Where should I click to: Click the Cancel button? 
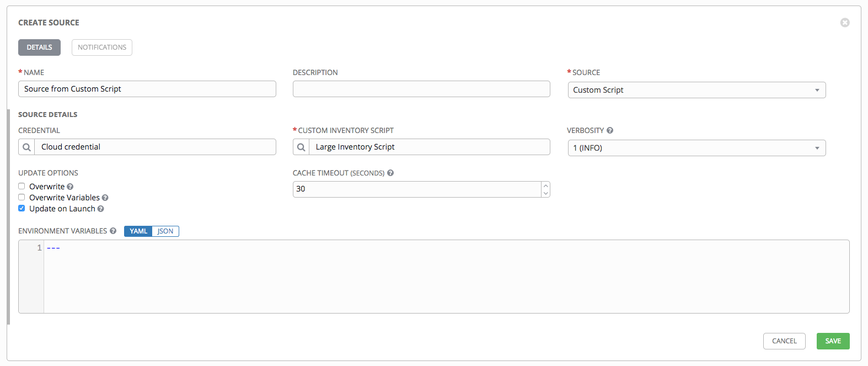[x=784, y=341]
